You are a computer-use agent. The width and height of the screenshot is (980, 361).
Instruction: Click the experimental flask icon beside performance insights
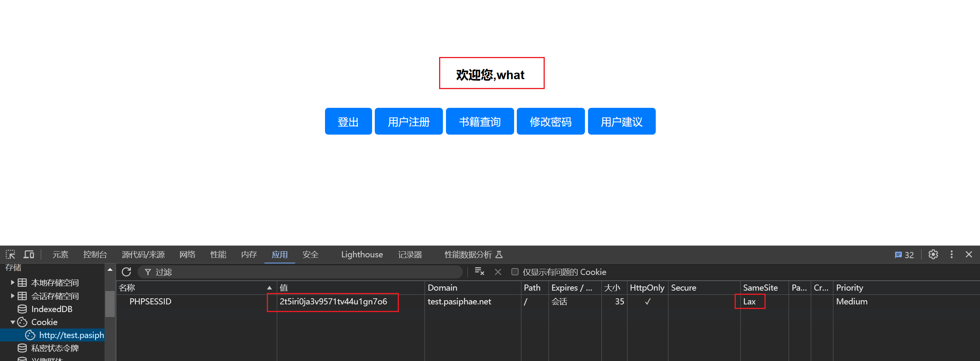[x=499, y=254]
